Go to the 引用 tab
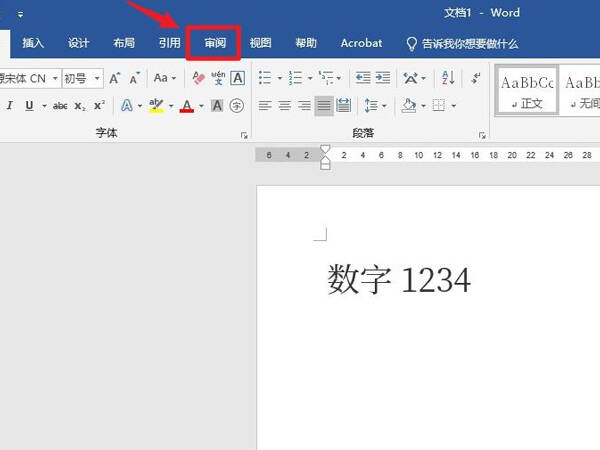The height and width of the screenshot is (450, 600). (x=170, y=43)
